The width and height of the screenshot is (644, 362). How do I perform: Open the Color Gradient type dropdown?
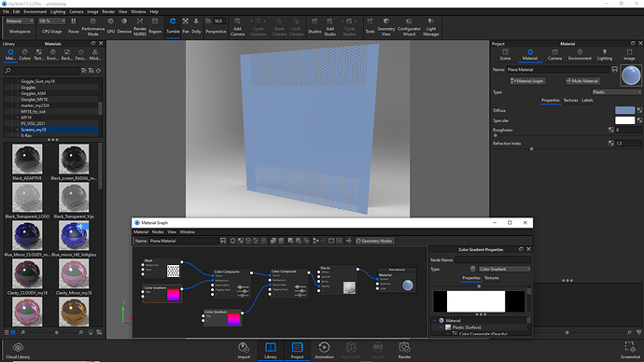[504, 269]
